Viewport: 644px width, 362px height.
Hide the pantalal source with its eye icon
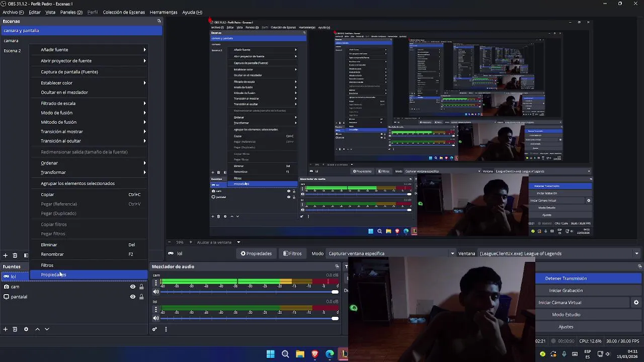point(133,297)
